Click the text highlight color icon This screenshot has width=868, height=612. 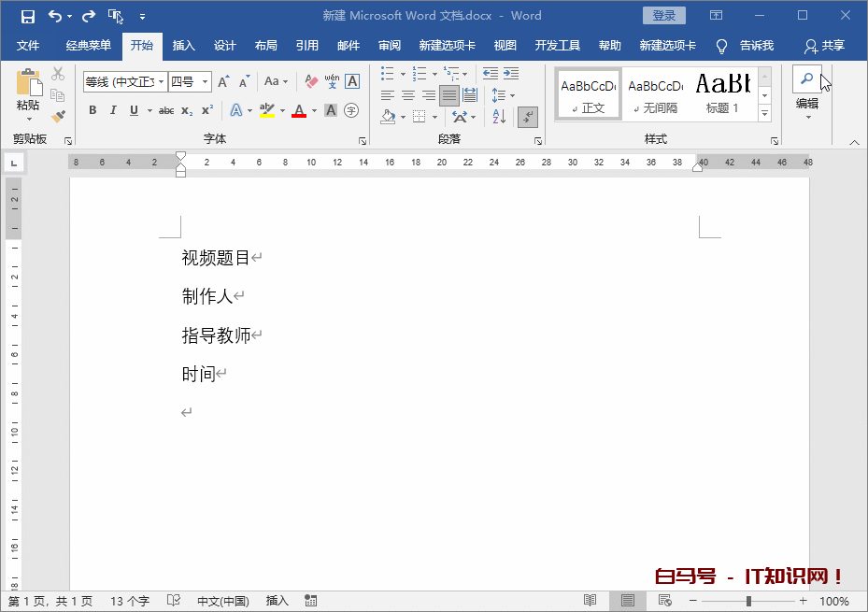[266, 110]
